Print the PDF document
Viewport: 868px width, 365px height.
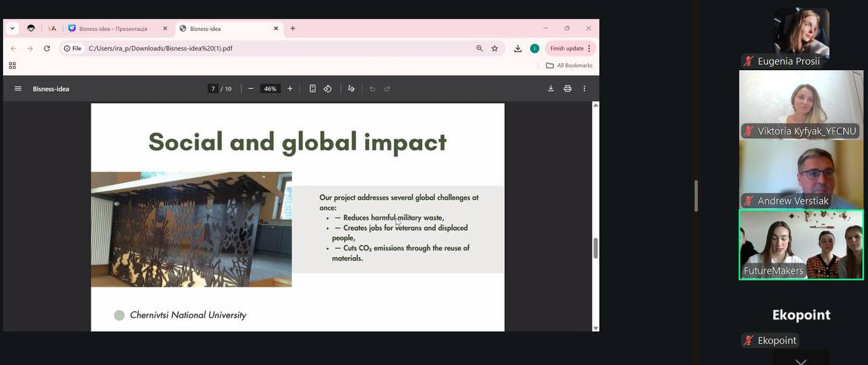click(568, 89)
